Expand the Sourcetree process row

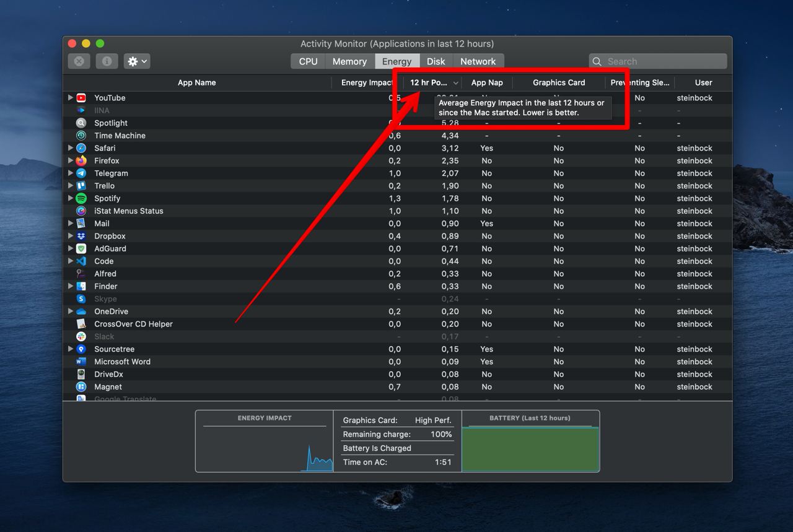71,349
